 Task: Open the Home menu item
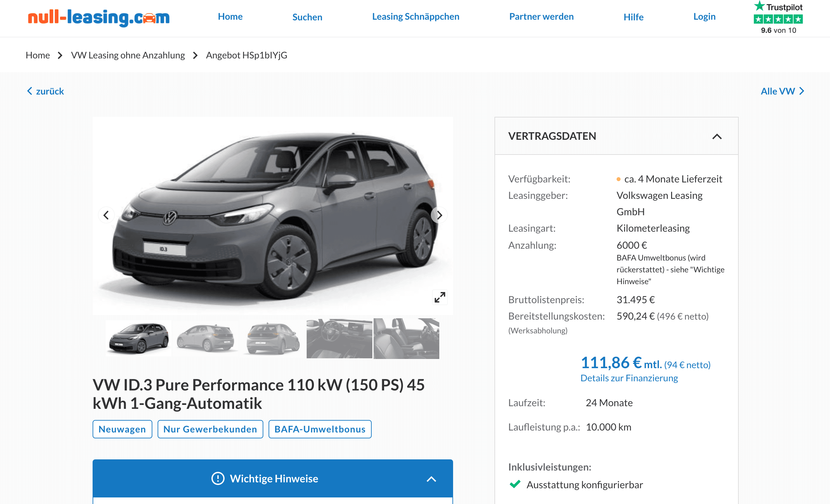(x=230, y=16)
